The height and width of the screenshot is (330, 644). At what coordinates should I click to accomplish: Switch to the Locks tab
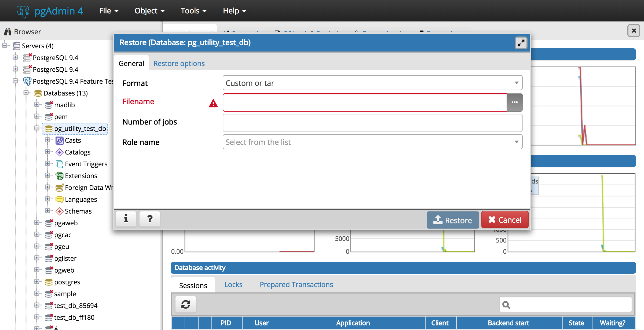click(233, 285)
